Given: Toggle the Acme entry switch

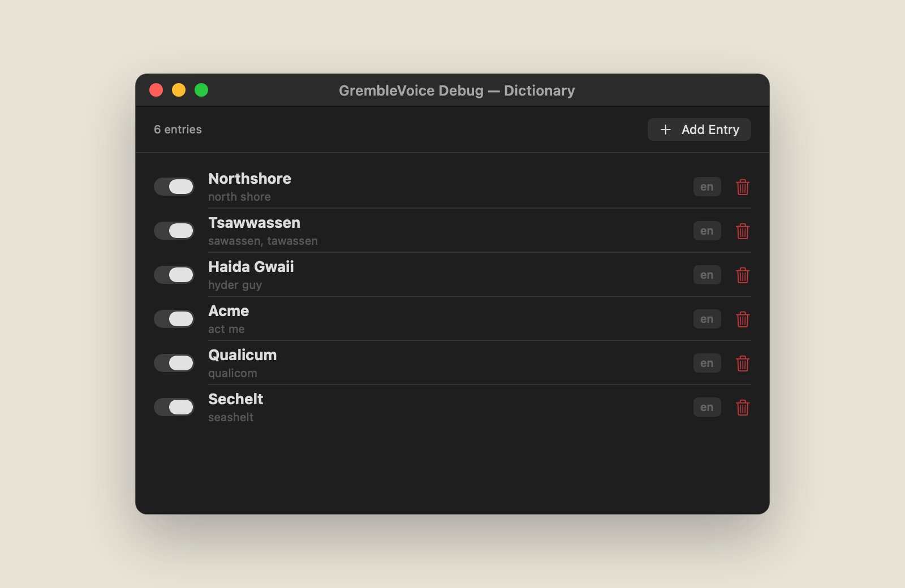Looking at the screenshot, I should point(174,319).
